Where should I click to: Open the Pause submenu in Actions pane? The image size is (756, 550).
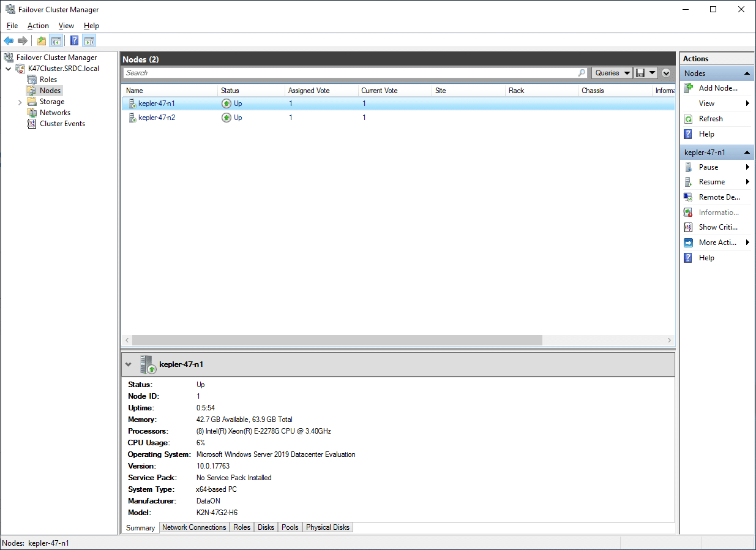click(x=716, y=167)
